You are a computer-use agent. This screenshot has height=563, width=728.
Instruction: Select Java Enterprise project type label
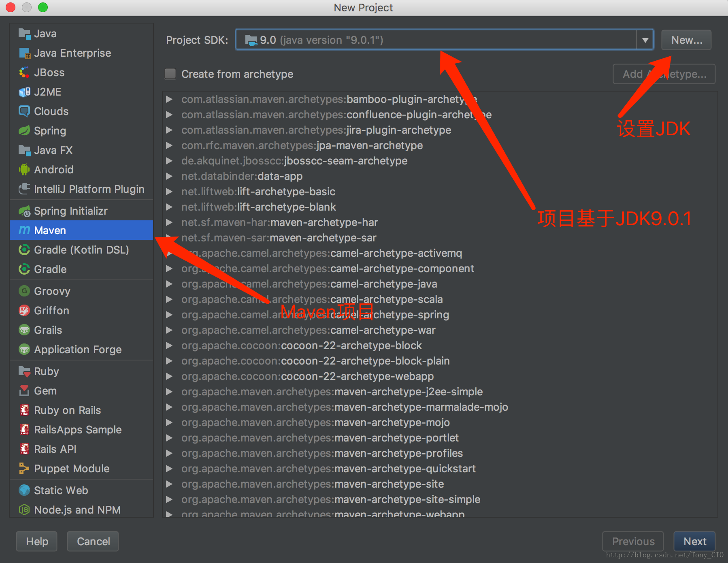[72, 53]
